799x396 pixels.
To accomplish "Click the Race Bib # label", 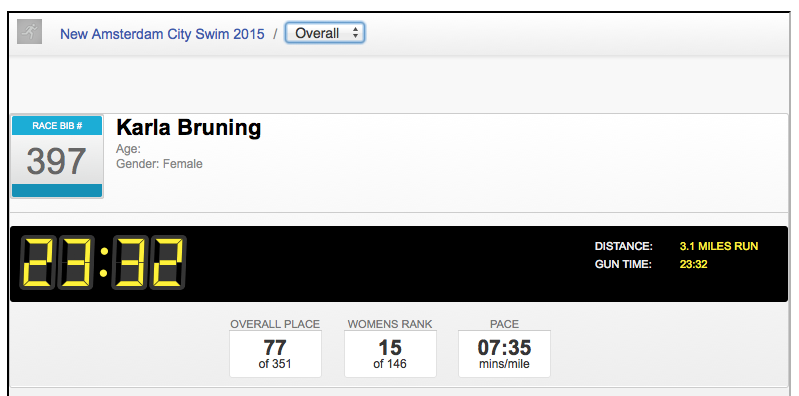I will pyautogui.click(x=57, y=125).
